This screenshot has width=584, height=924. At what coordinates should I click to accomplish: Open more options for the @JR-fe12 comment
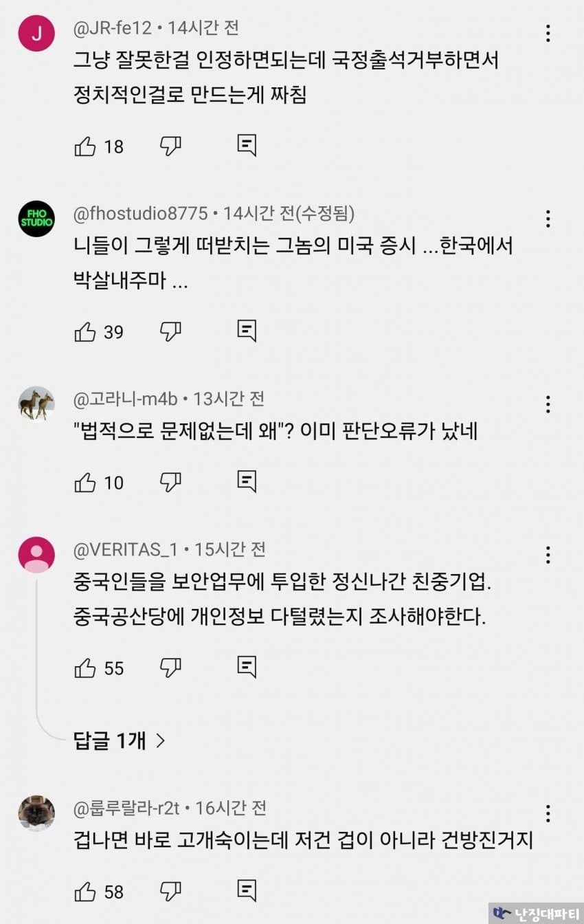(x=548, y=33)
